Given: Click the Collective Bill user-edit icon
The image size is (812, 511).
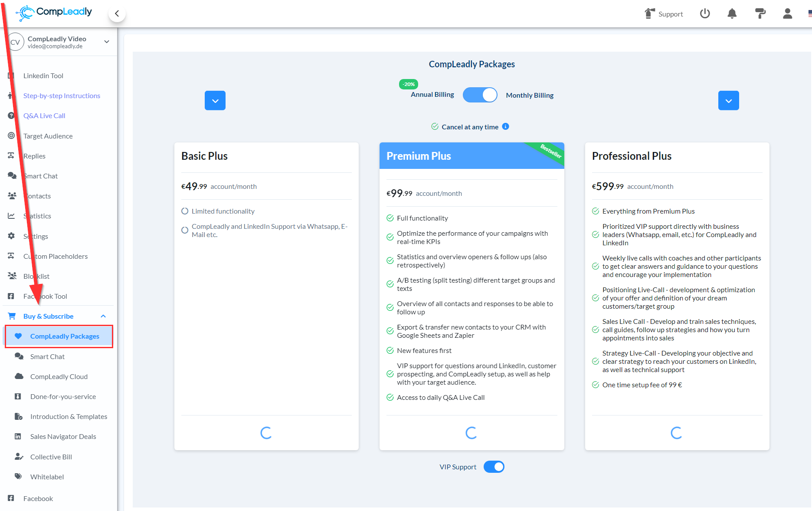Looking at the screenshot, I should 19,456.
